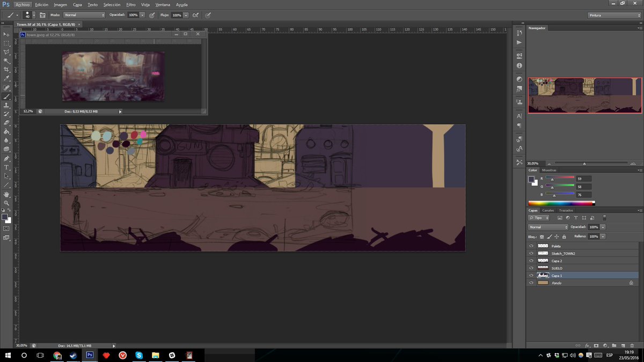Hide the SUELO layer
The width and height of the screenshot is (644, 362).
point(531,268)
